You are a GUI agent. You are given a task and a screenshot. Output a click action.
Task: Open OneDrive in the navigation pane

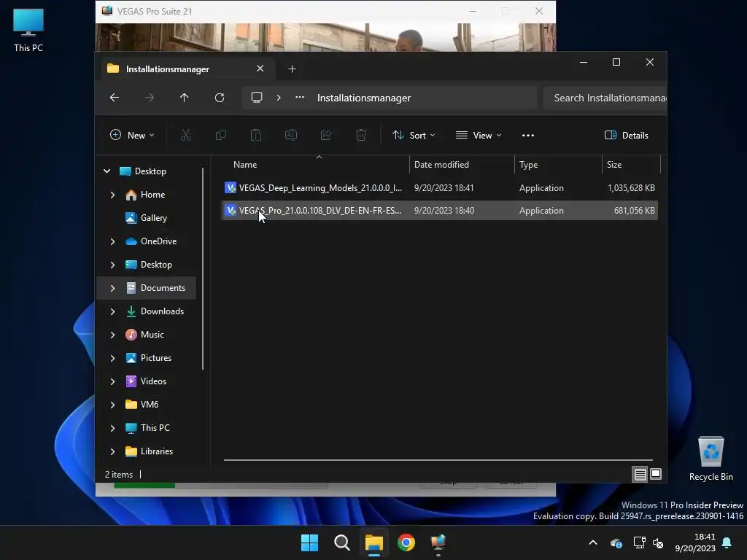point(158,241)
